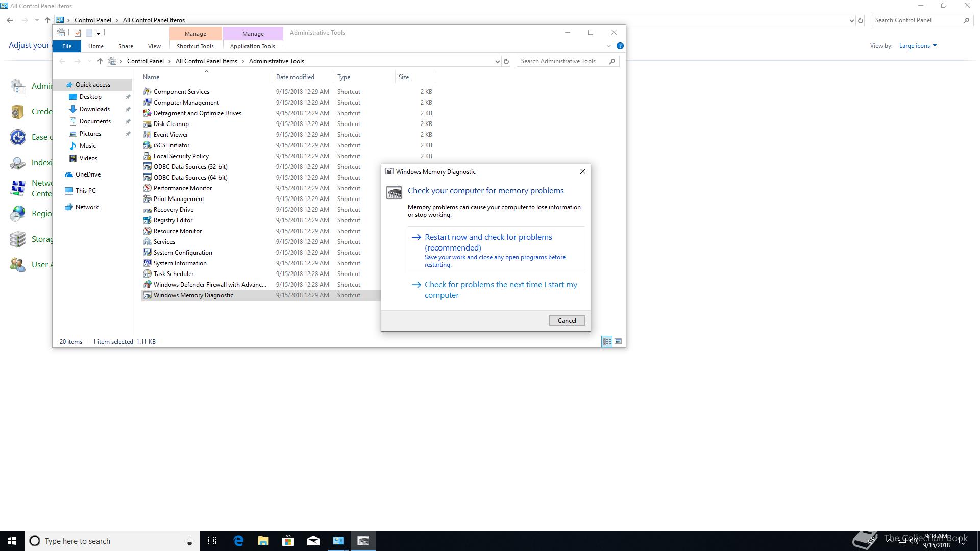Open Microsoft Store from the taskbar
The image size is (980, 551).
pyautogui.click(x=288, y=541)
